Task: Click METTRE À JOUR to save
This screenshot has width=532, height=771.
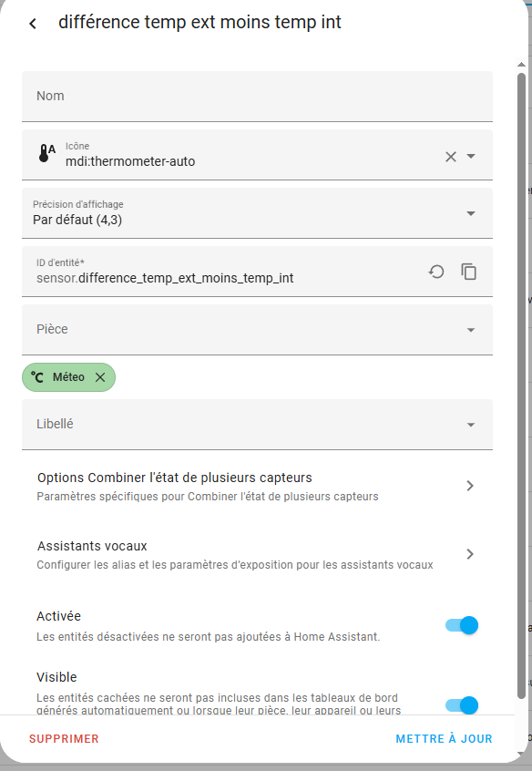Action: 444,738
